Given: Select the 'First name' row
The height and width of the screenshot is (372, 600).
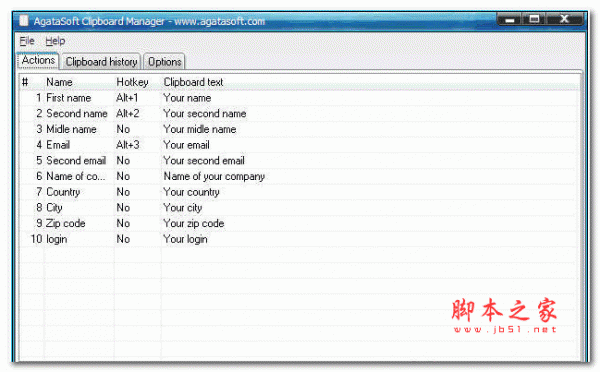Looking at the screenshot, I should (298, 98).
